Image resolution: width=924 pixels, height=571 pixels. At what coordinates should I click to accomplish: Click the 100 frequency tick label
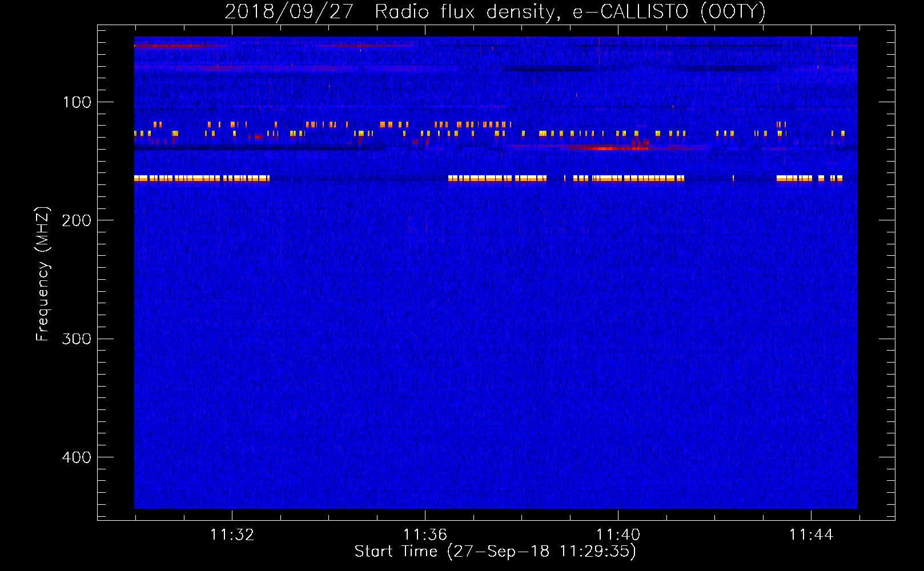click(77, 102)
